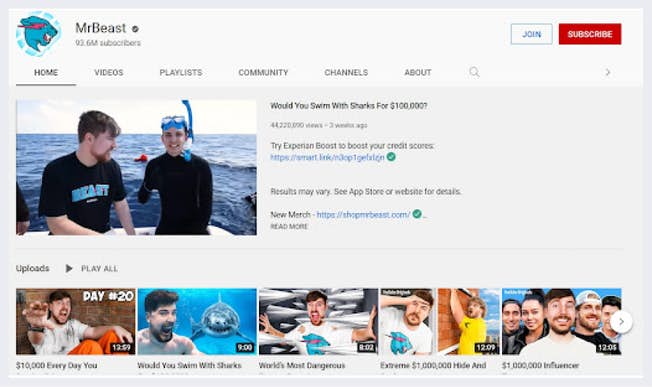Play the featured shark video thumbnail

coord(136,168)
